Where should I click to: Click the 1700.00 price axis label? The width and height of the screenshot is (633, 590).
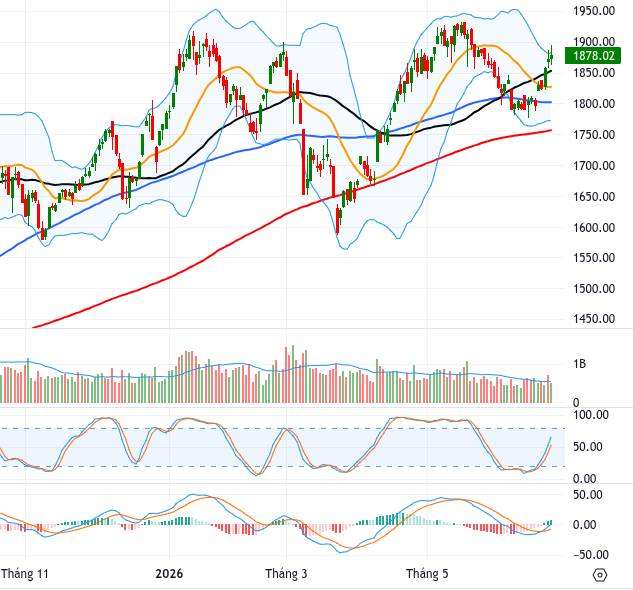click(594, 166)
